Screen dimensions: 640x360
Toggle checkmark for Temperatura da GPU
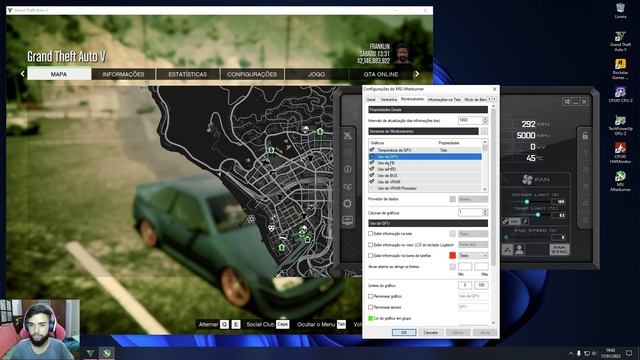[x=372, y=150]
